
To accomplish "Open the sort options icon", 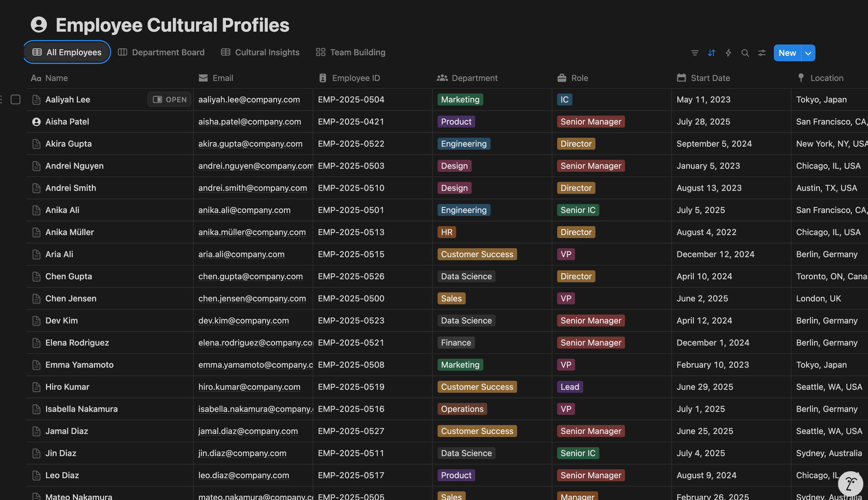I will point(711,53).
